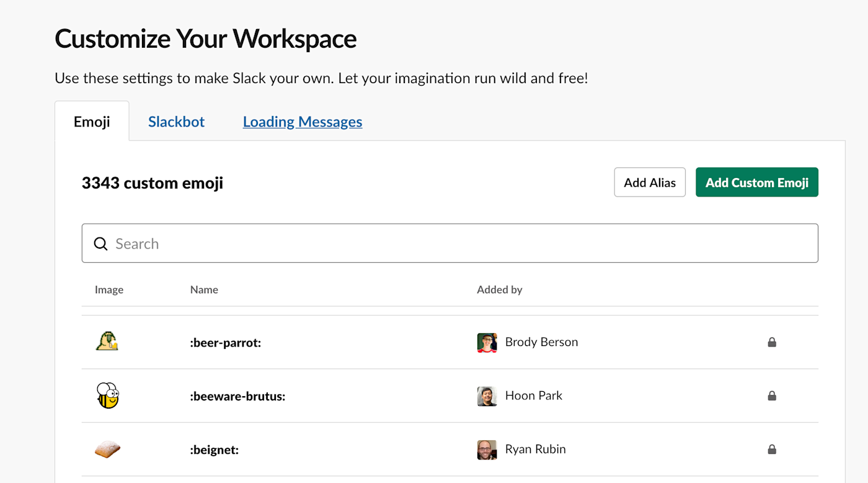The width and height of the screenshot is (868, 483).
Task: Click the lock icon for beer-parrot
Action: tap(772, 342)
